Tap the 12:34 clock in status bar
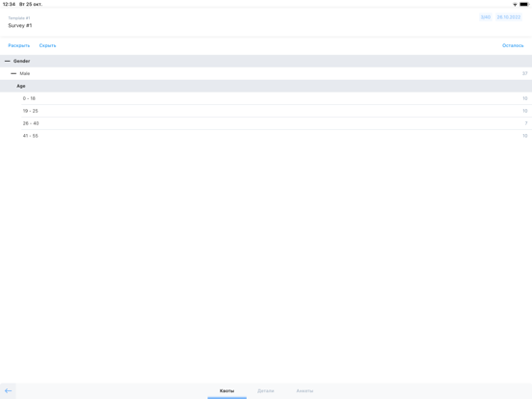This screenshot has height=399, width=532. tap(9, 5)
